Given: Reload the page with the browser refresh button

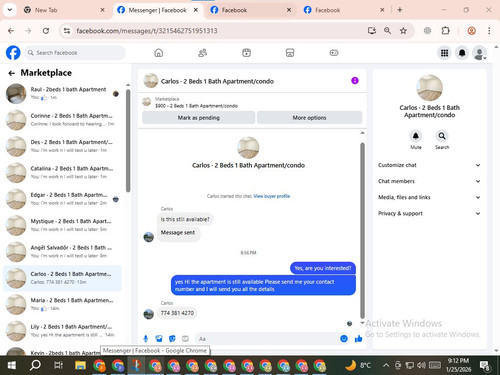Looking at the screenshot, I should coord(46,31).
